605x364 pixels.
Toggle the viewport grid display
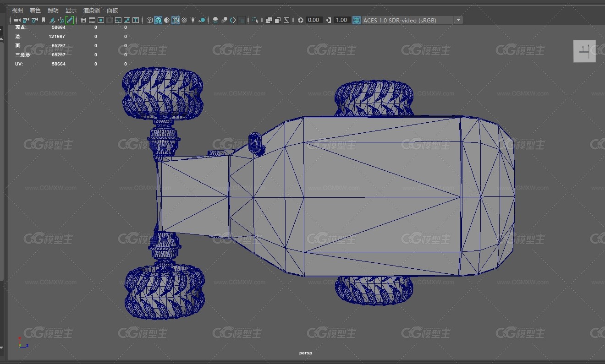tap(83, 20)
